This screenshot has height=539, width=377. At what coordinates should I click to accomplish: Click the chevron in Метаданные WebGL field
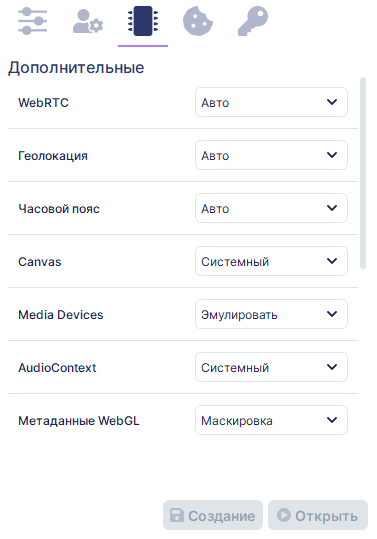(x=332, y=420)
